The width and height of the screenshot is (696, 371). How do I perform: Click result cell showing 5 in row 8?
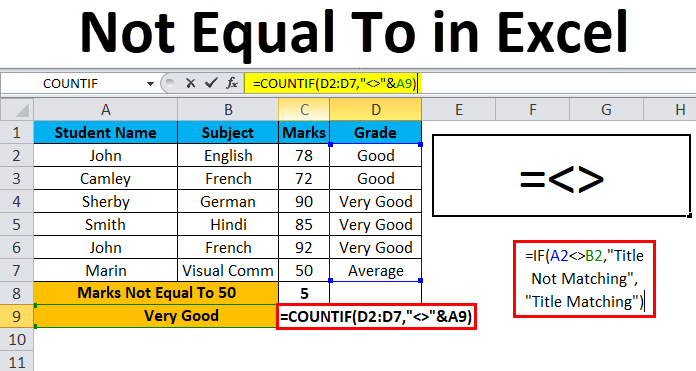pyautogui.click(x=304, y=293)
